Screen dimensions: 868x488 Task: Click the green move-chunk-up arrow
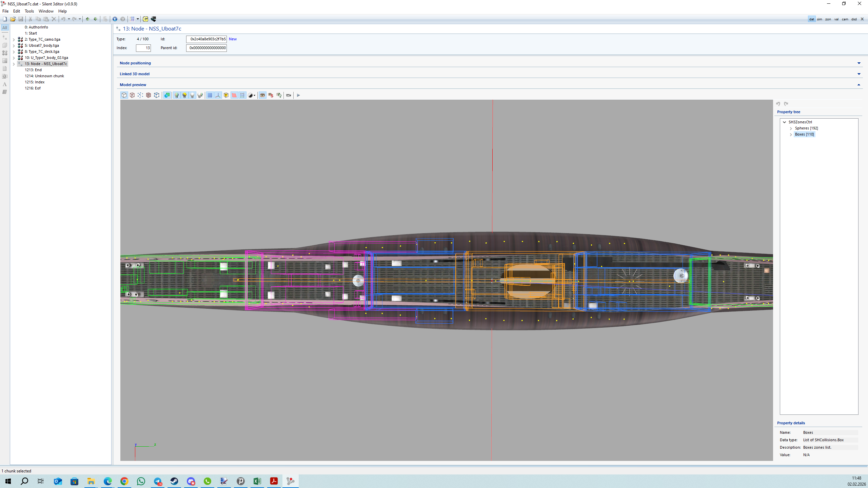[87, 19]
